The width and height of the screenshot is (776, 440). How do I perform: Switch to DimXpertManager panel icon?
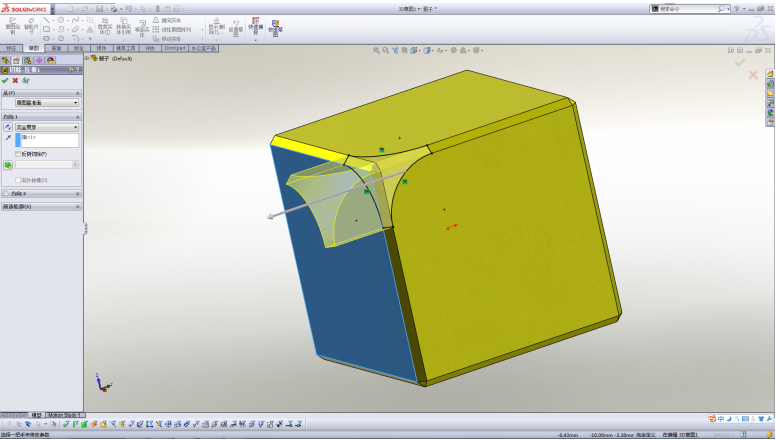39,60
